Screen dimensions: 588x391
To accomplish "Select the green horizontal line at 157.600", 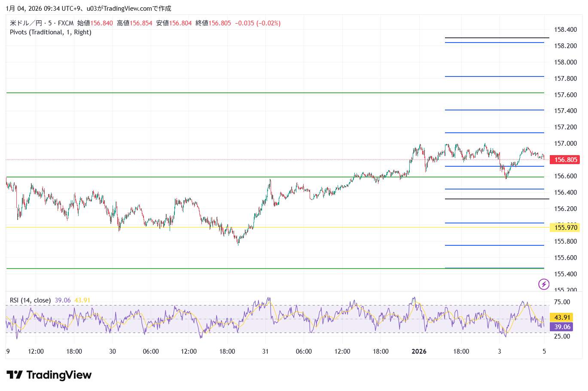I will pyautogui.click(x=215, y=93).
